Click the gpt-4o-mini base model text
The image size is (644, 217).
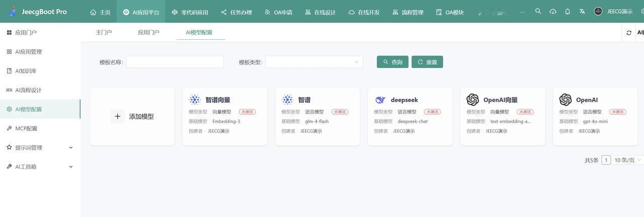[595, 121]
